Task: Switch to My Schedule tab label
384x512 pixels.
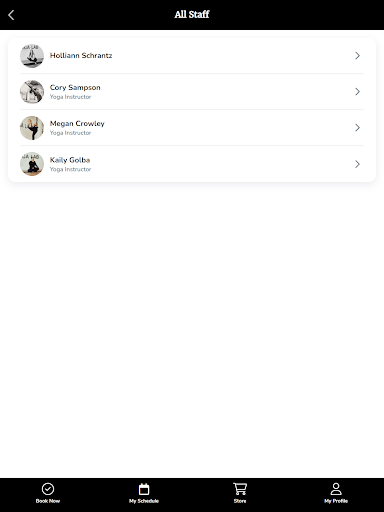Action: click(x=144, y=501)
